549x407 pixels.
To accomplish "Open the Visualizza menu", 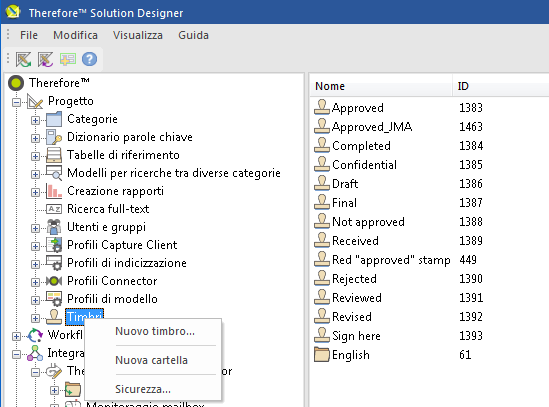I will [138, 35].
